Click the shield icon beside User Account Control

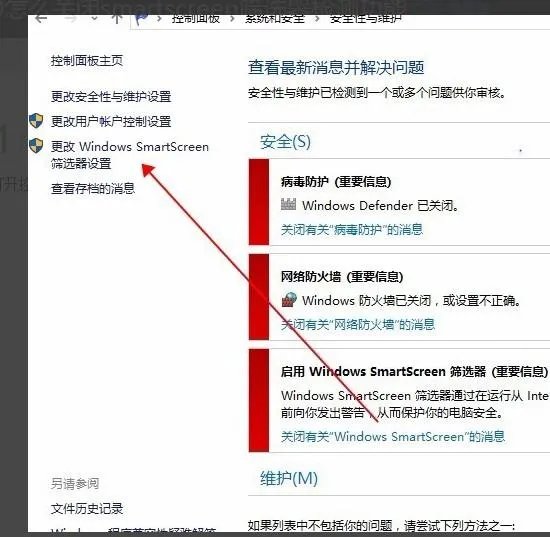[36, 121]
